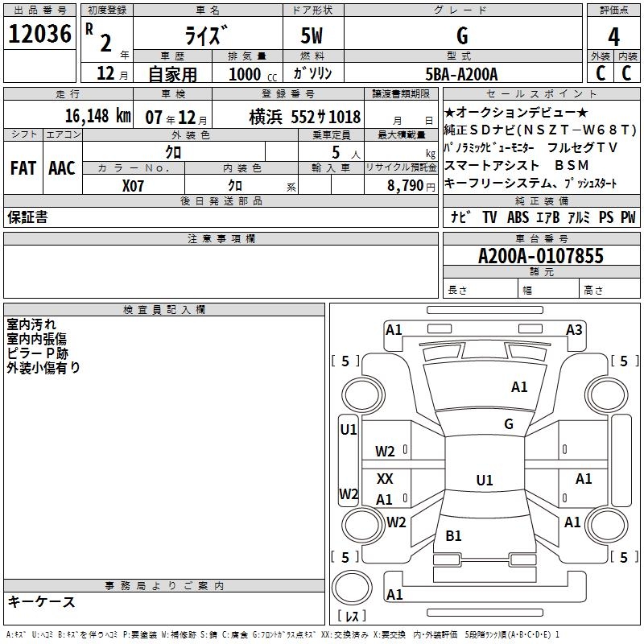Select the 高さ dimension label
644x644 pixels.
click(593, 290)
